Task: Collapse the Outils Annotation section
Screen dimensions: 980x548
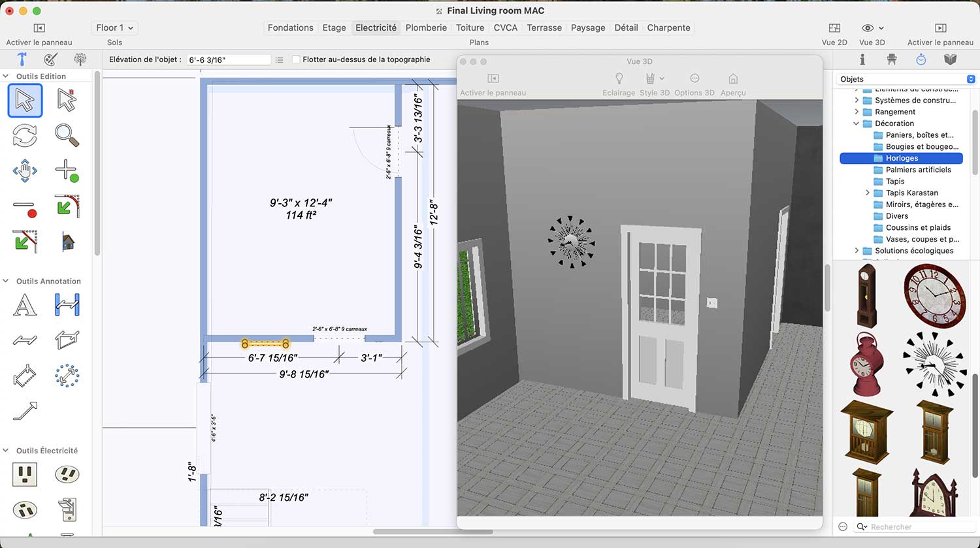Action: [6, 282]
